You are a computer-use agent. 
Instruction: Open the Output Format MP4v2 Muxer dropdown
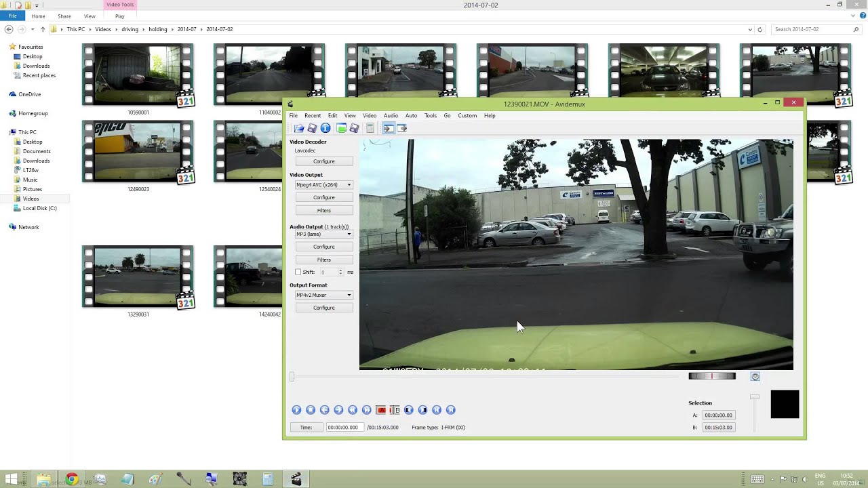[x=323, y=296]
